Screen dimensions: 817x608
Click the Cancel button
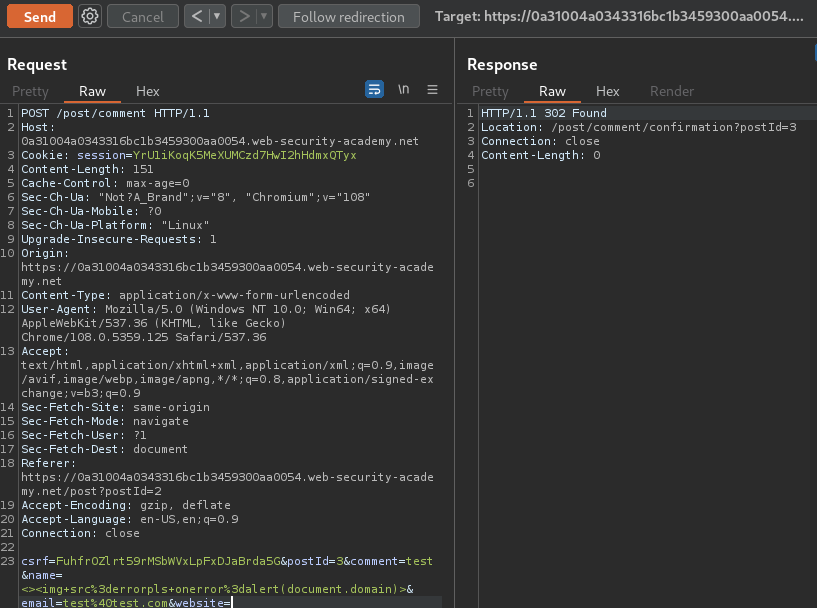pos(143,17)
